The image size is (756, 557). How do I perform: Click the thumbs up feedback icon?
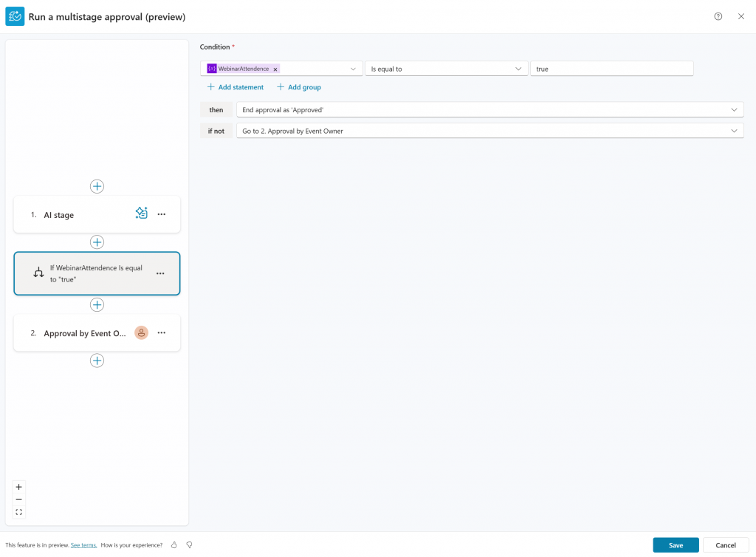pyautogui.click(x=174, y=545)
